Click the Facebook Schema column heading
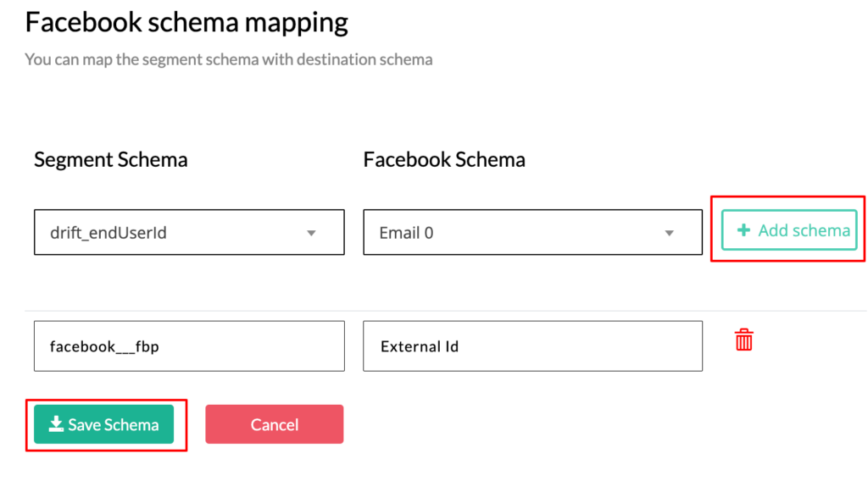The image size is (868, 492). (444, 159)
